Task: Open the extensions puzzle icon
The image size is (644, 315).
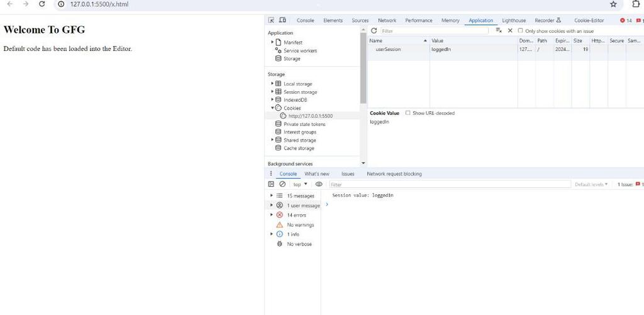Action: (x=636, y=4)
